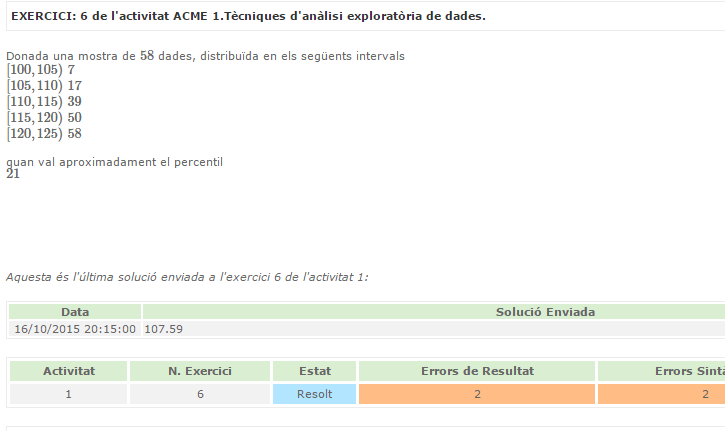This screenshot has width=725, height=431.
Task: Click the 'Estat' column header
Action: pos(315,371)
